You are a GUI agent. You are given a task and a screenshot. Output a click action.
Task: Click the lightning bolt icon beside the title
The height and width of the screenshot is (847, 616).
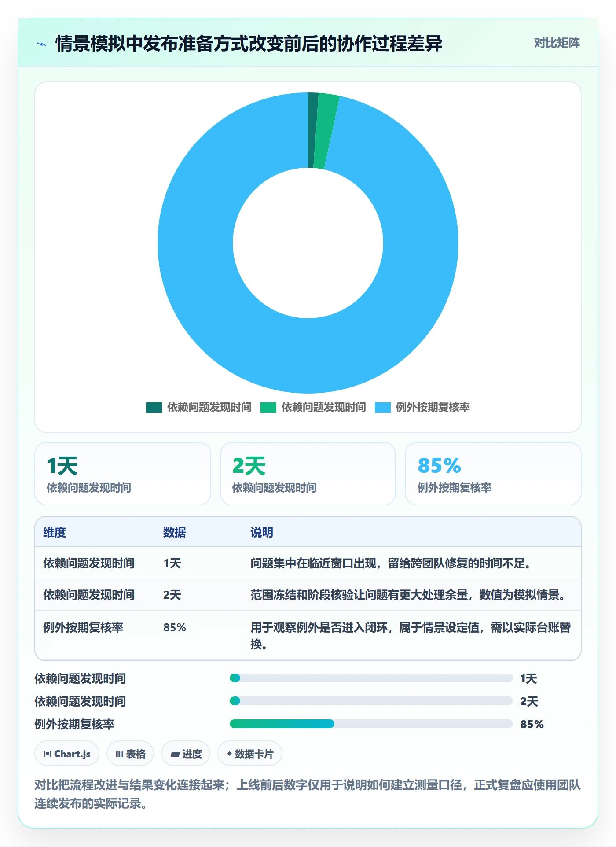click(x=42, y=44)
